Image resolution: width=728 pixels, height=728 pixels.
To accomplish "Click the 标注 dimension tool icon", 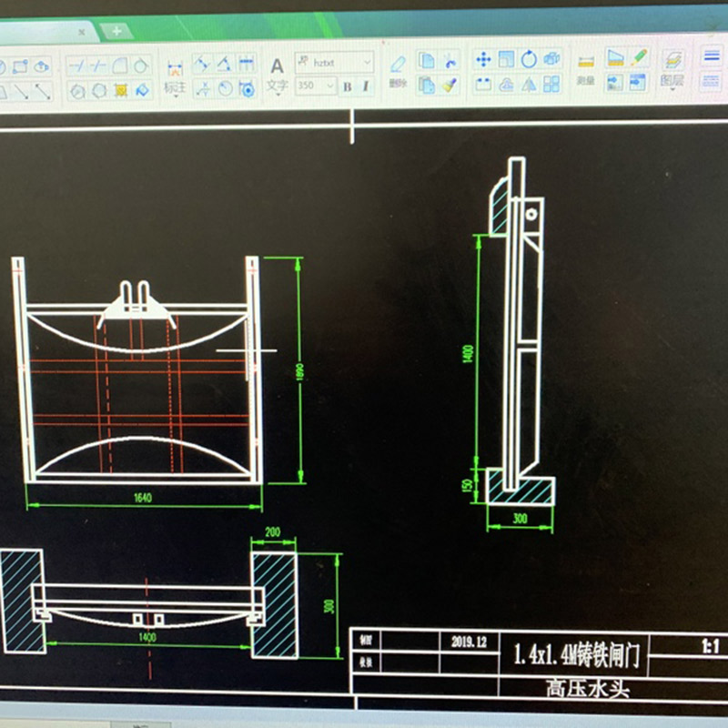I will (175, 70).
